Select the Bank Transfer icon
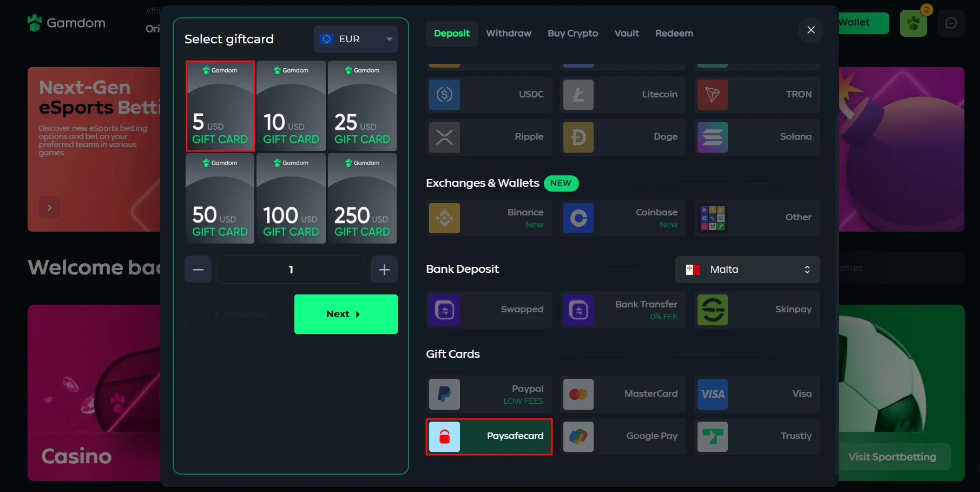Viewport: 980px width, 492px height. click(578, 310)
